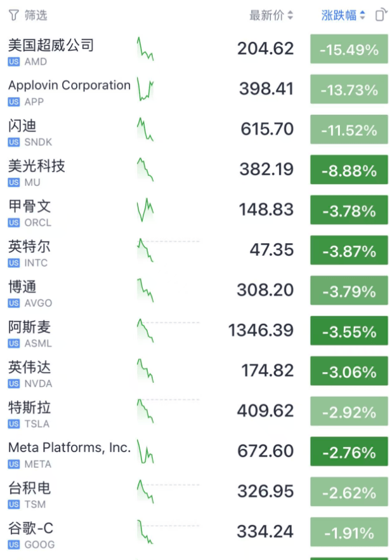Click the US market badge beside AMD
The image size is (392, 560).
(14, 62)
